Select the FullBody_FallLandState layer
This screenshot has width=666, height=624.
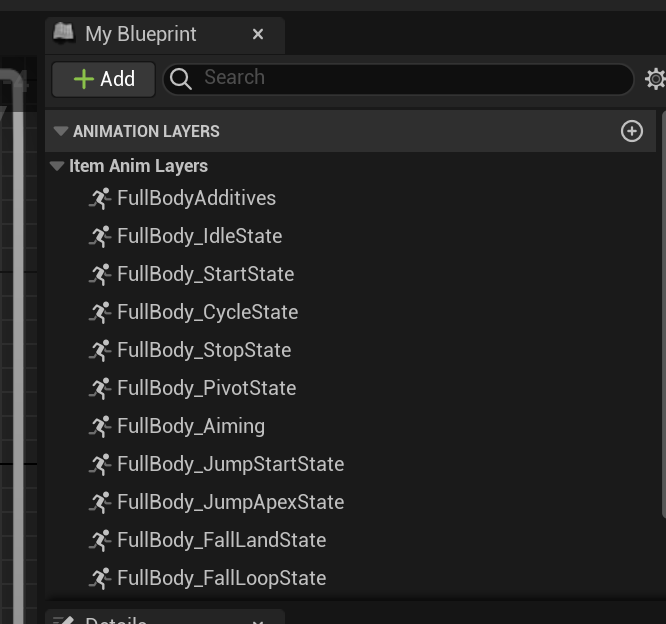click(221, 540)
